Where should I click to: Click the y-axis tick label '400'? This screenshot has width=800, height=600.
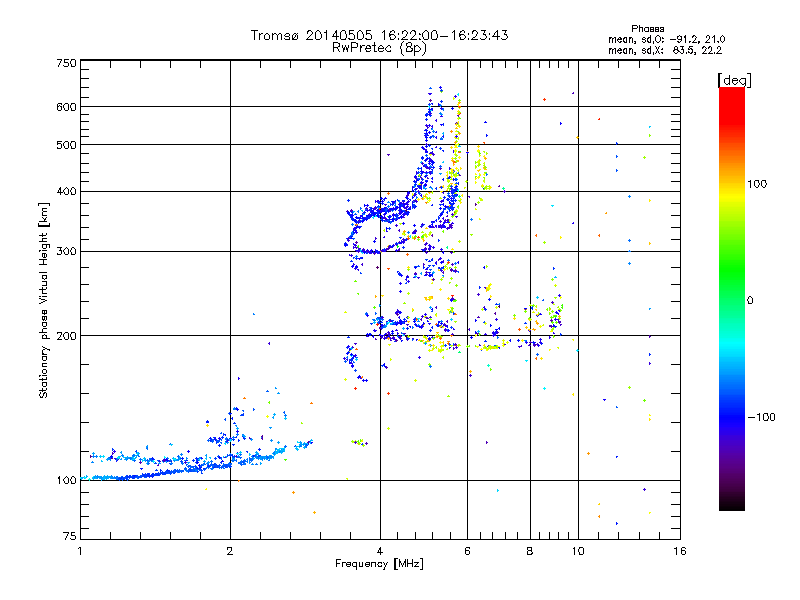click(x=66, y=191)
